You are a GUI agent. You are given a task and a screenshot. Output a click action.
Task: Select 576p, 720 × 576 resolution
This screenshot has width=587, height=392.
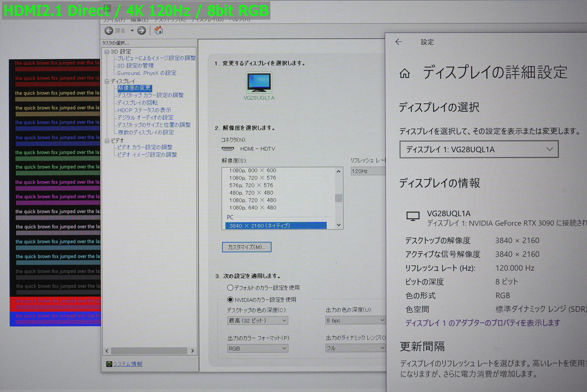251,185
